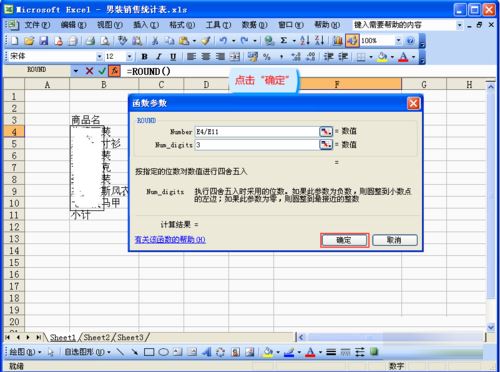Click the Paste clipboard icon

pos(184,41)
